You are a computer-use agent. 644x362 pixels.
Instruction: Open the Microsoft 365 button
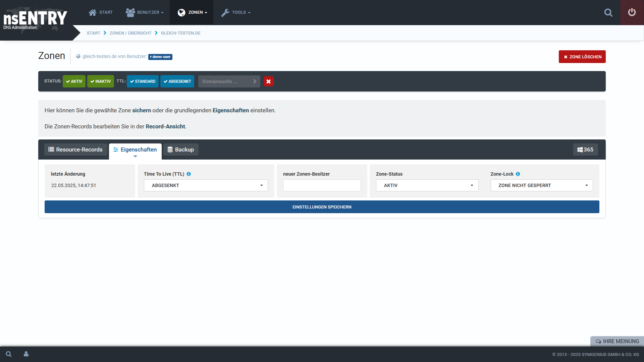click(x=585, y=149)
